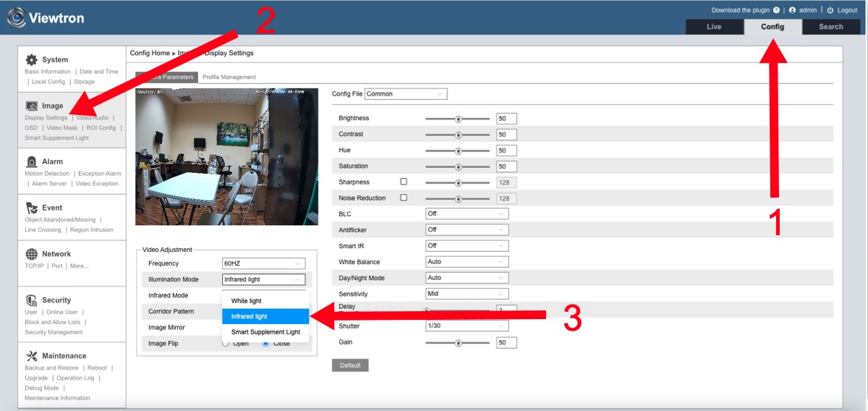Click the Brightness slider handle

[458, 119]
